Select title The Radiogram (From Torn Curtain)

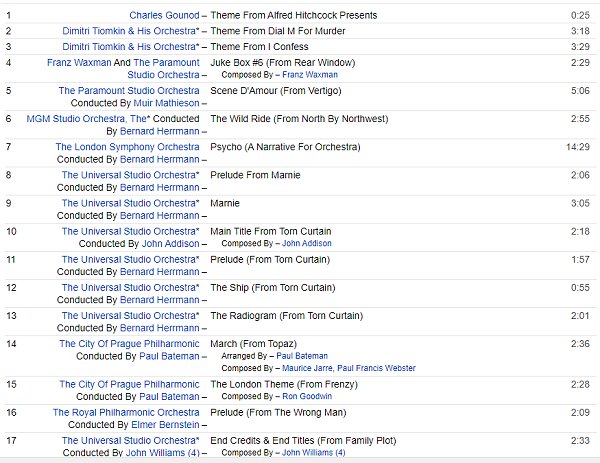tap(287, 316)
